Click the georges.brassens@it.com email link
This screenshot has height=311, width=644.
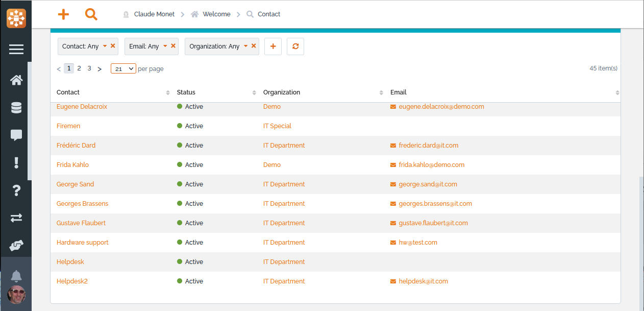coord(435,204)
